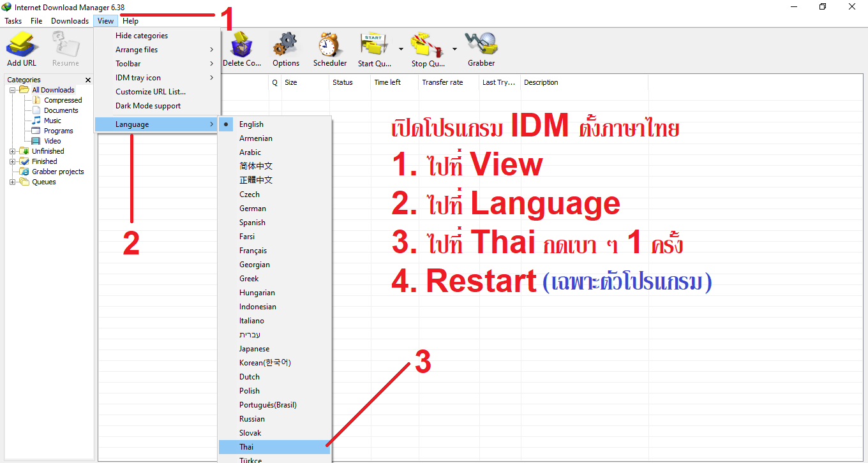Image resolution: width=868 pixels, height=463 pixels.
Task: Open the File menu
Action: (36, 21)
